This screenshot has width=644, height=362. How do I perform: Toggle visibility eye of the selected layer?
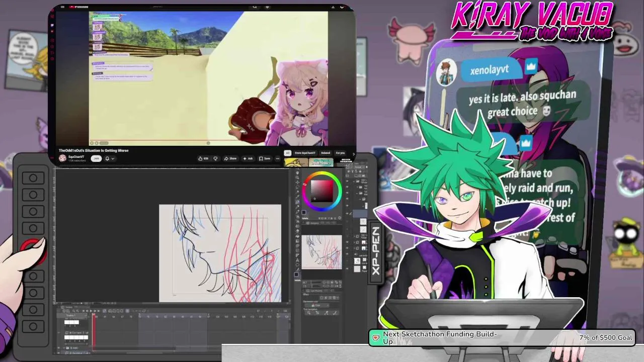click(x=347, y=214)
